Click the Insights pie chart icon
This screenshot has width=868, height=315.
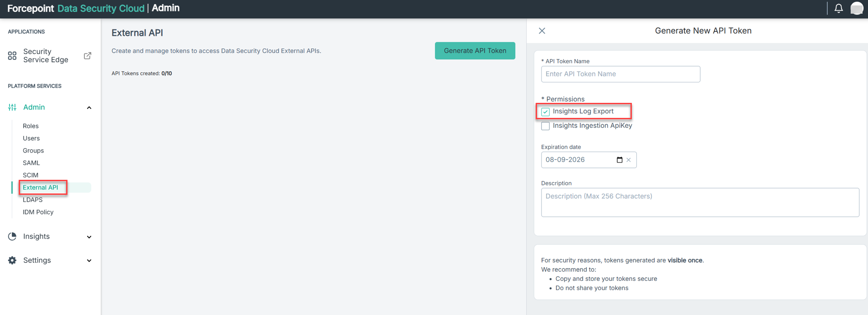[12, 236]
